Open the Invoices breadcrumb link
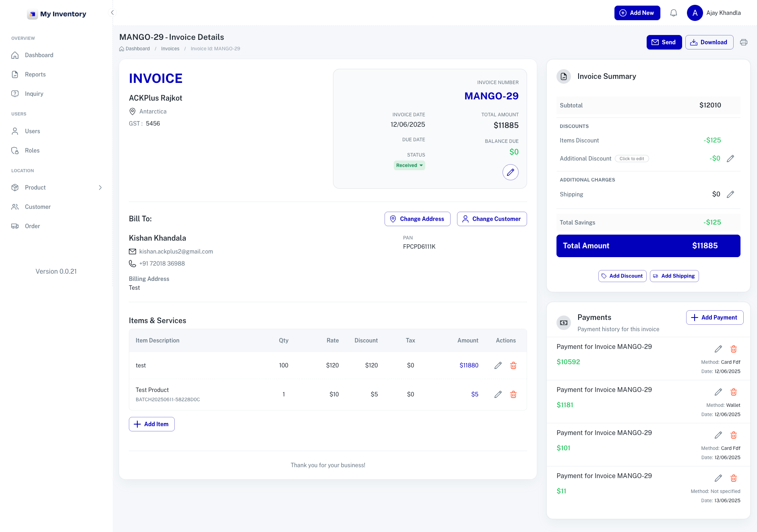This screenshot has height=532, width=757. click(170, 49)
